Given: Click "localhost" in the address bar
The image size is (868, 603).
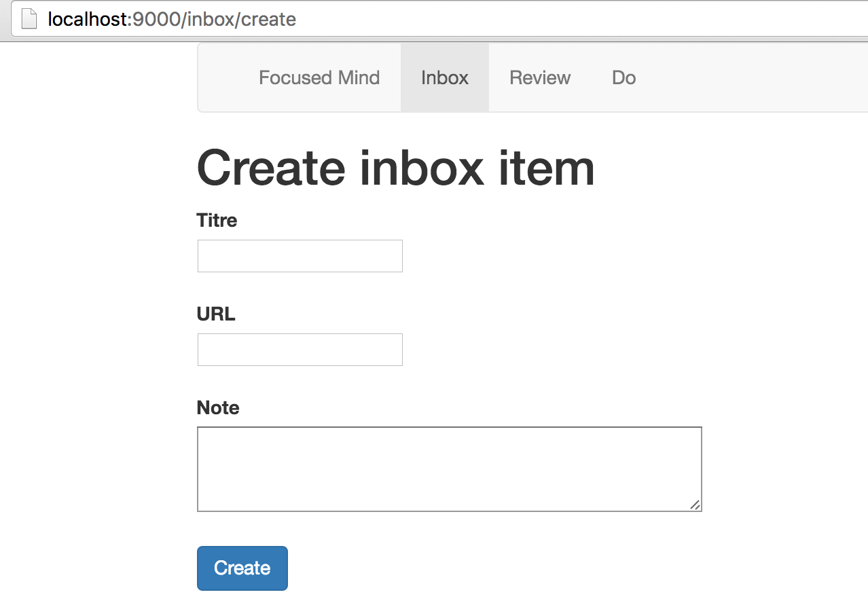Looking at the screenshot, I should coord(87,19).
